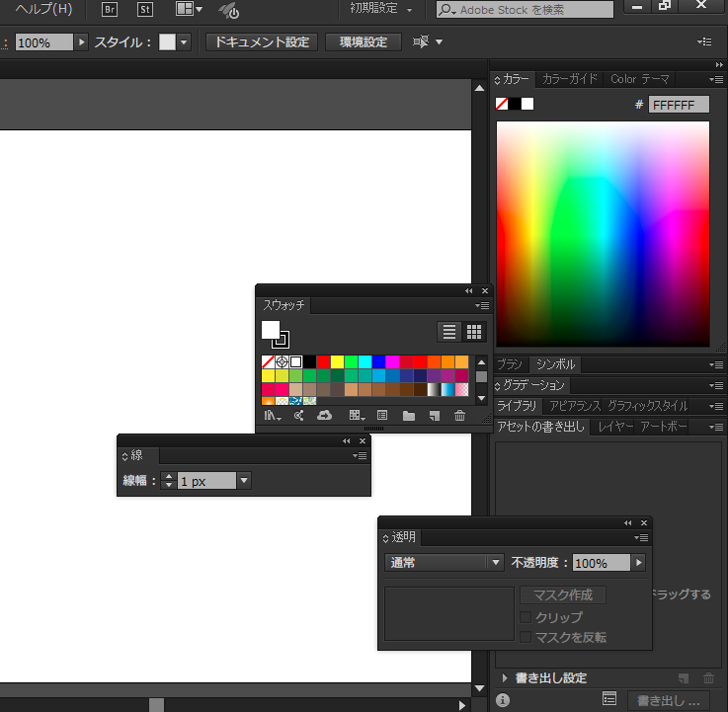
Task: Switch to the グラフィックスタイル tab
Action: coord(647,406)
